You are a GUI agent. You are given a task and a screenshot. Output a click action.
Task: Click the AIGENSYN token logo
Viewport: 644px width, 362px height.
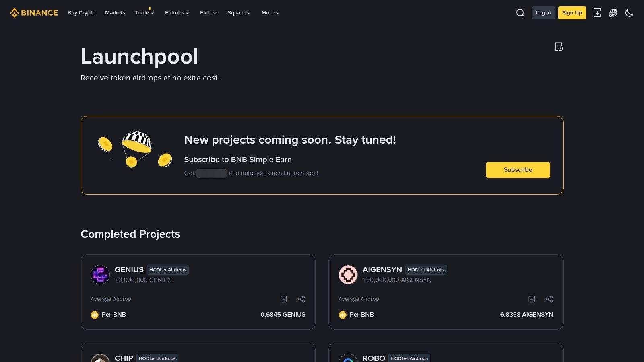pos(348,275)
